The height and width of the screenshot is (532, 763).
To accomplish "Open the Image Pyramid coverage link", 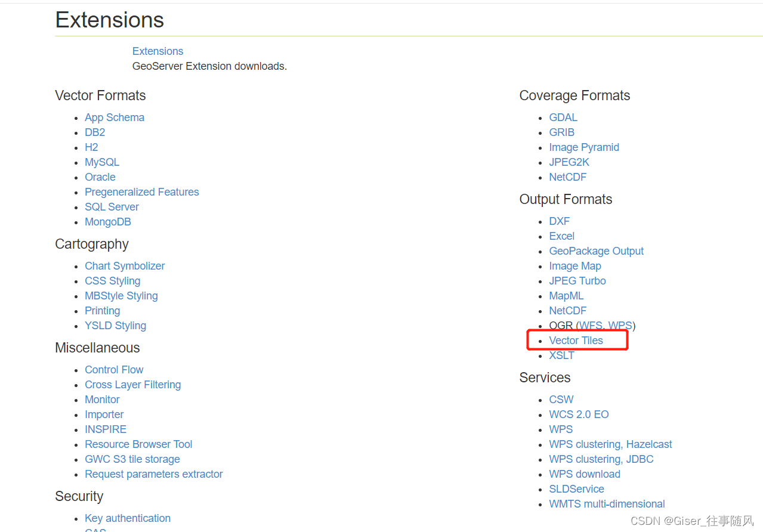I will click(583, 147).
